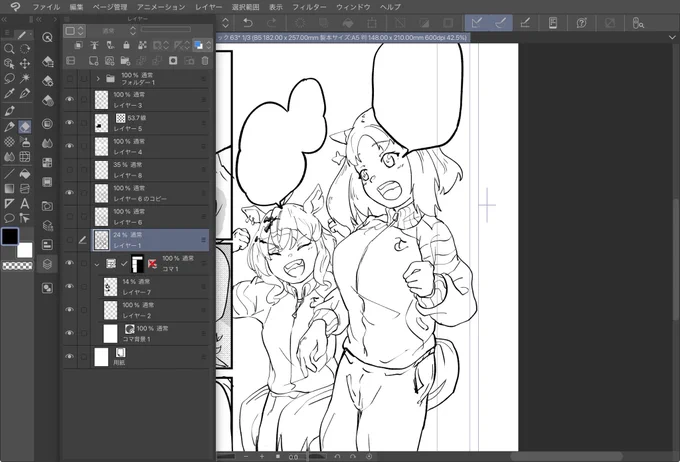Click the white sub color swatch
This screenshot has width=680, height=462.
pos(25,250)
